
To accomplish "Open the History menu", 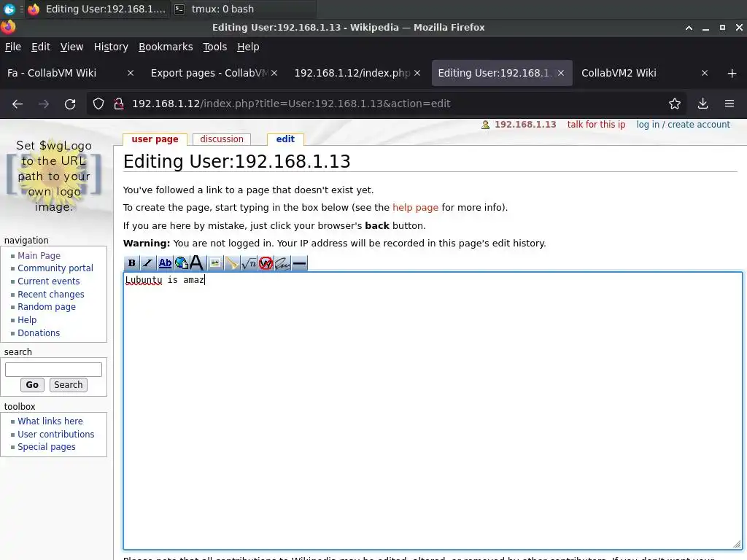I will tap(111, 47).
